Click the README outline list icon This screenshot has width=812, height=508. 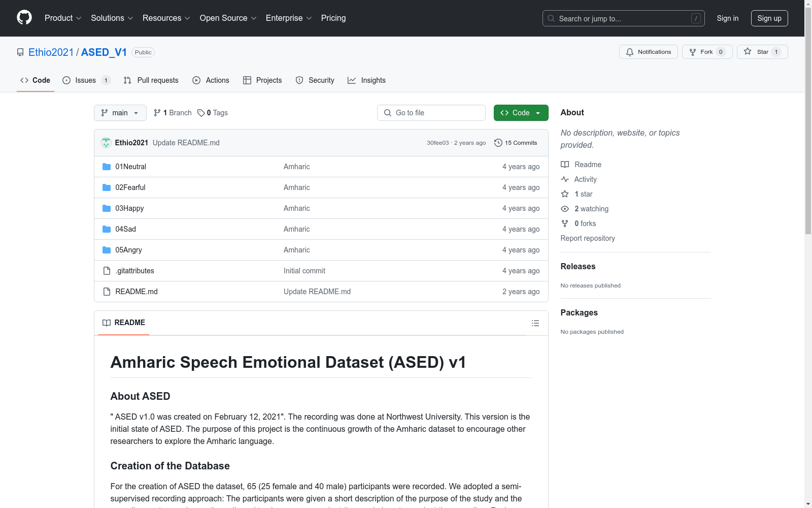(535, 323)
